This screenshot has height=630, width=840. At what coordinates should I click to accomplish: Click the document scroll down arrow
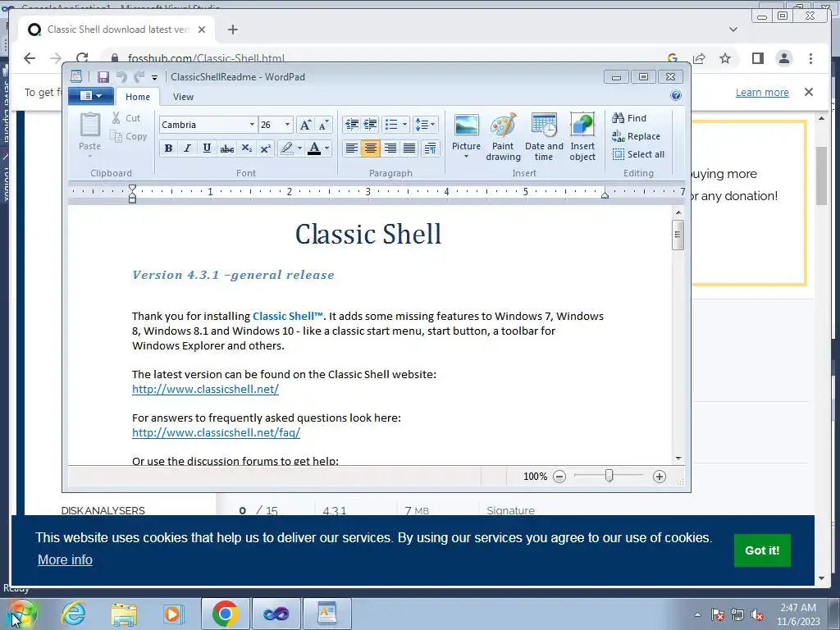(x=678, y=459)
